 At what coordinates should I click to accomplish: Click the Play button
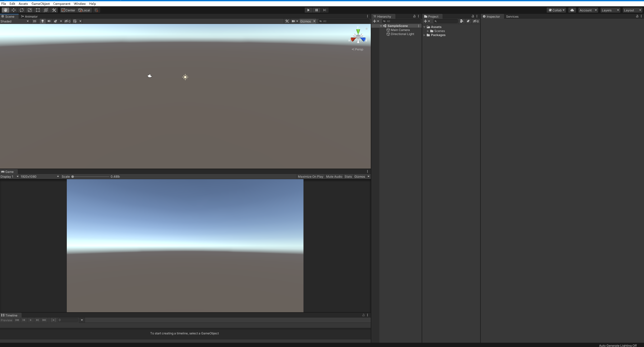[x=308, y=10]
